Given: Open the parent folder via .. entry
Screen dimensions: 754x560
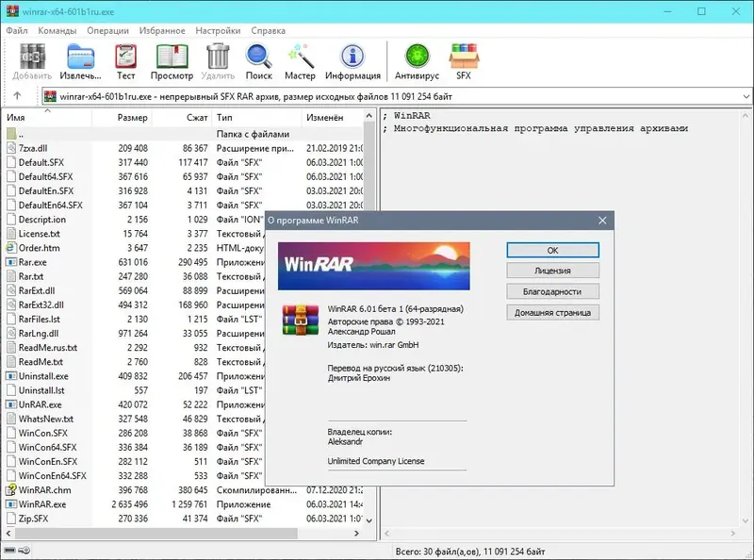Looking at the screenshot, I should pos(25,133).
